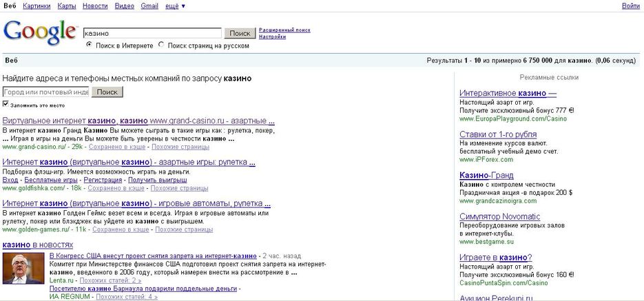Open the goldfishka.com result title
This screenshot has height=301, width=644.
tap(129, 162)
